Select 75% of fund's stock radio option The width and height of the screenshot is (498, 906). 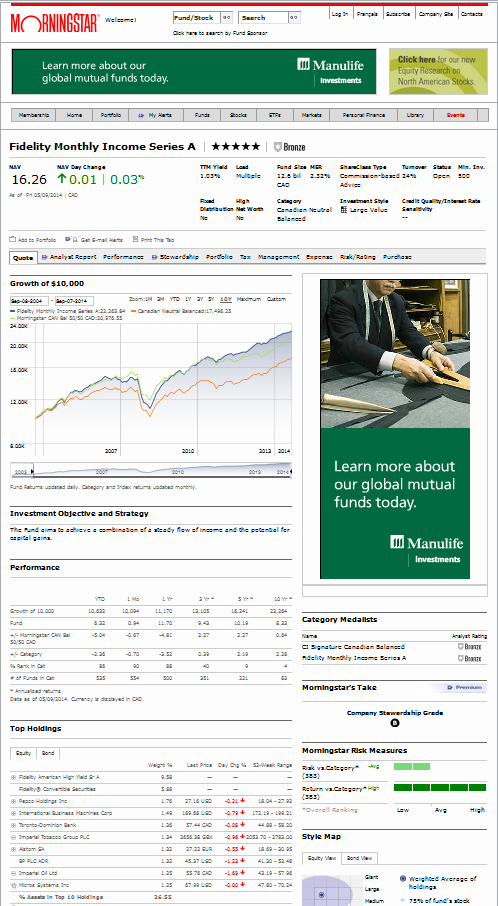[x=403, y=901]
